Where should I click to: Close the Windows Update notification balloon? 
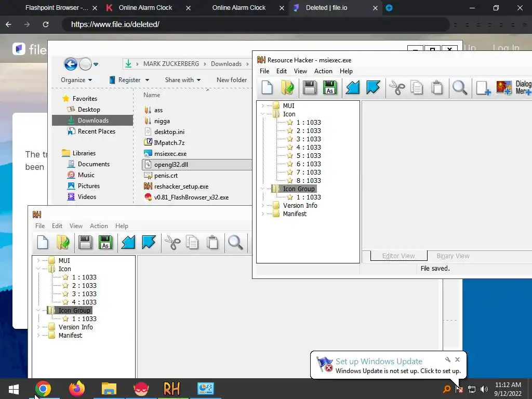click(x=457, y=360)
